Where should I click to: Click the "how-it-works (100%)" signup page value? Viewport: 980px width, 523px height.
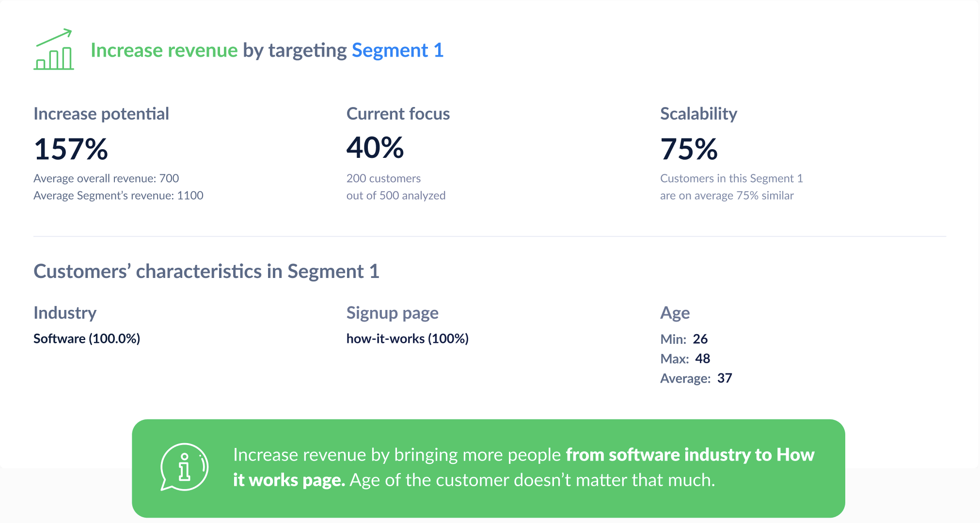point(407,338)
